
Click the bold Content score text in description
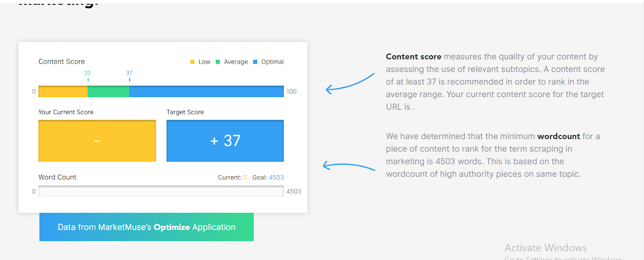click(414, 57)
